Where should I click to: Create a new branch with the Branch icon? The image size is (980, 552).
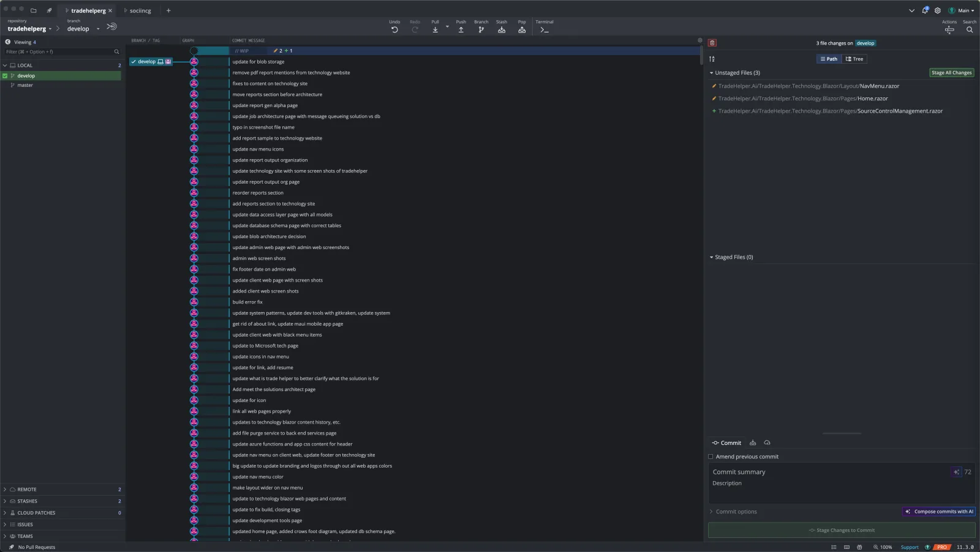[481, 29]
